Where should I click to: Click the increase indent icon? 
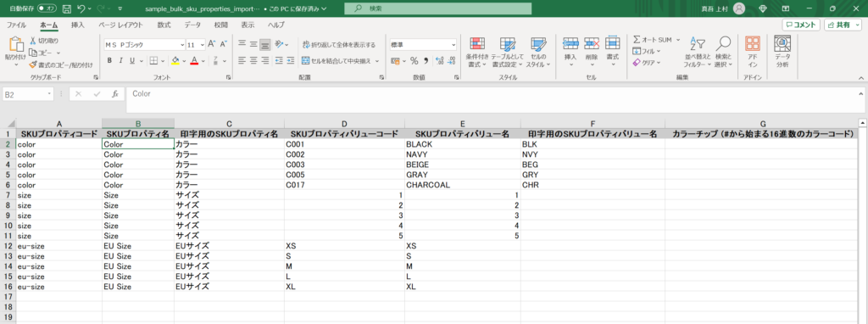(x=290, y=60)
